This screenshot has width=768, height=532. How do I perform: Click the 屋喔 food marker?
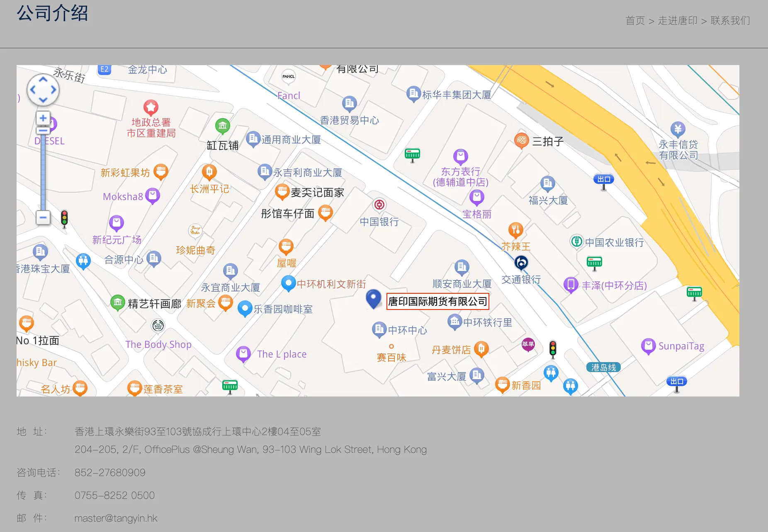click(286, 247)
